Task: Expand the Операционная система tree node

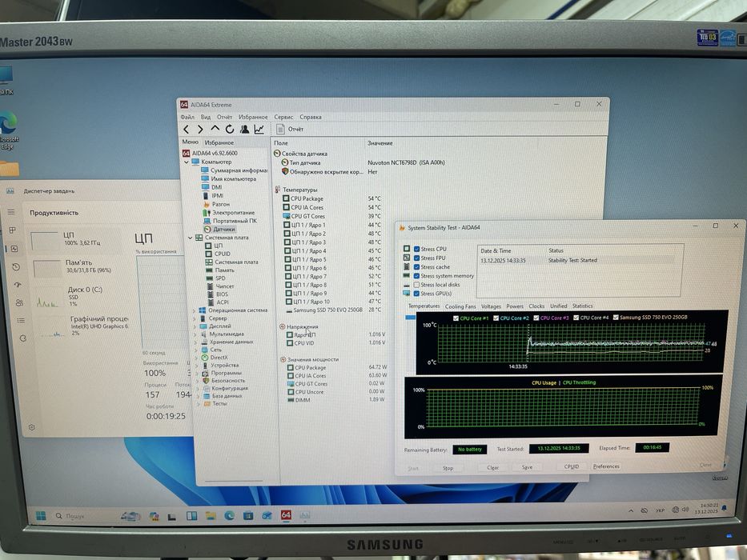Action: coord(194,310)
